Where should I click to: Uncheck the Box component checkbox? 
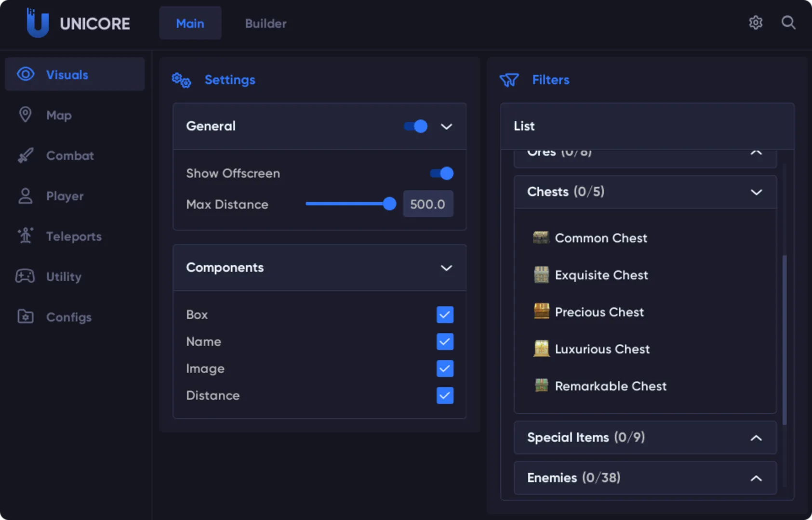[x=444, y=314]
